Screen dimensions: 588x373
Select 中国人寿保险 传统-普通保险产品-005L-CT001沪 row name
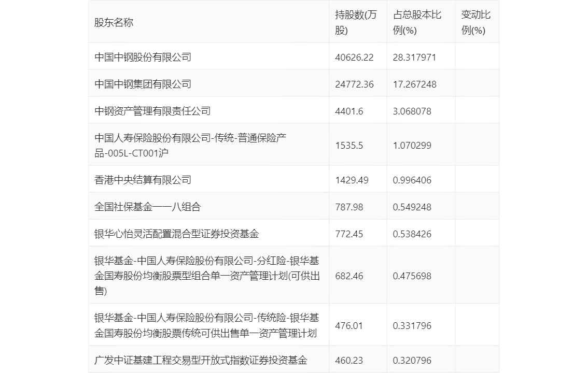190,145
